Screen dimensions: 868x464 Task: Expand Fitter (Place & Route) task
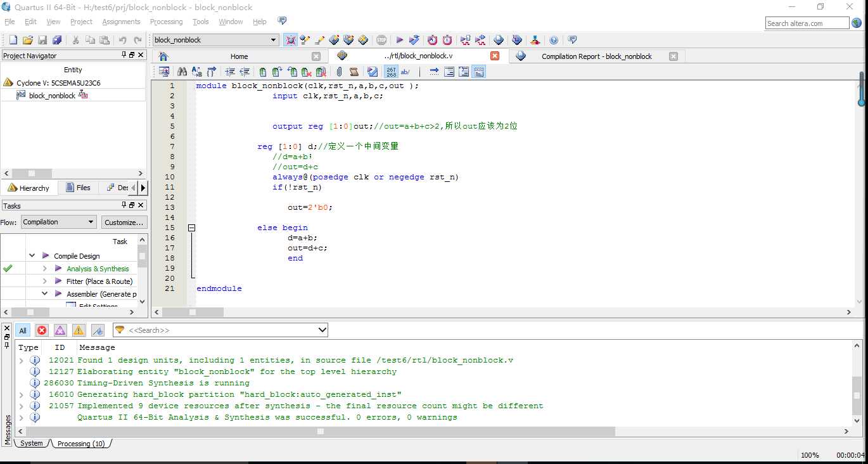coord(44,281)
